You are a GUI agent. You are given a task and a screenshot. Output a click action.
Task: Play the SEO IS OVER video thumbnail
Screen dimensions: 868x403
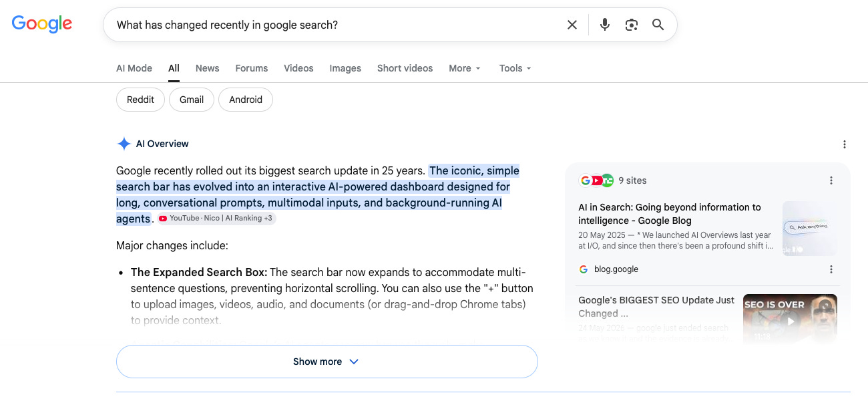791,319
